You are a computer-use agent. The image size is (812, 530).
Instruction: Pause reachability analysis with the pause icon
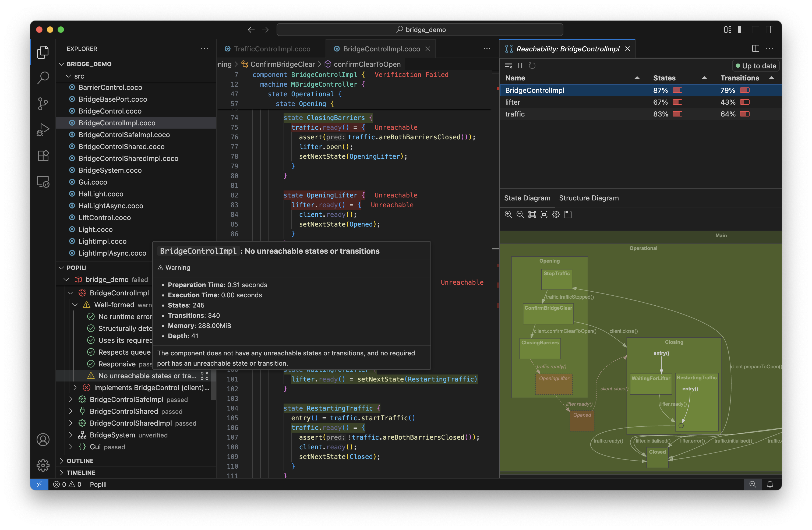(520, 65)
